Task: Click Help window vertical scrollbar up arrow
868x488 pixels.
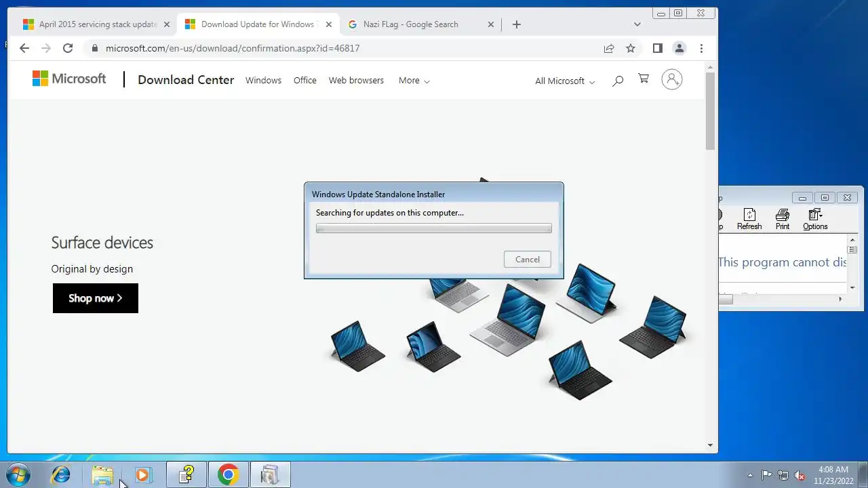Action: (x=852, y=240)
